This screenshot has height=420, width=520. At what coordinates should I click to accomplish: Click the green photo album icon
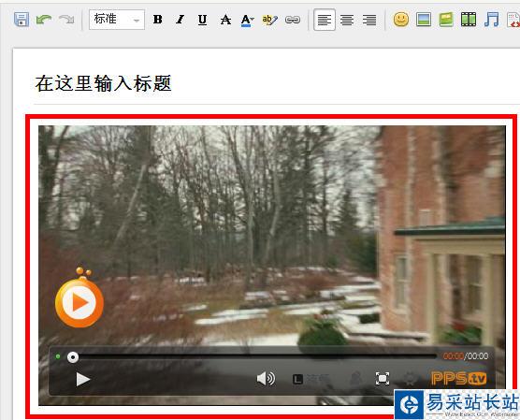[446, 20]
